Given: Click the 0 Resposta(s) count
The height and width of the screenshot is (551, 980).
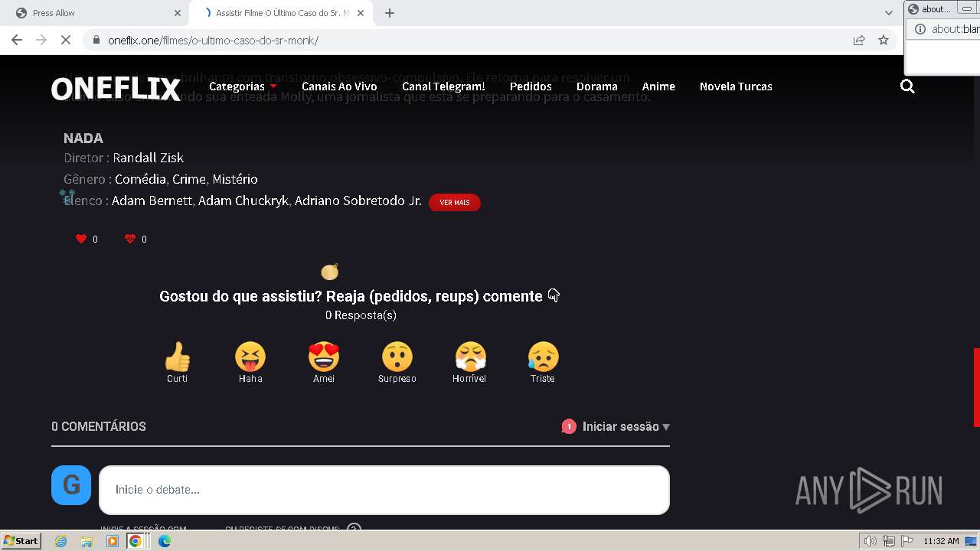Looking at the screenshot, I should pyautogui.click(x=361, y=315).
